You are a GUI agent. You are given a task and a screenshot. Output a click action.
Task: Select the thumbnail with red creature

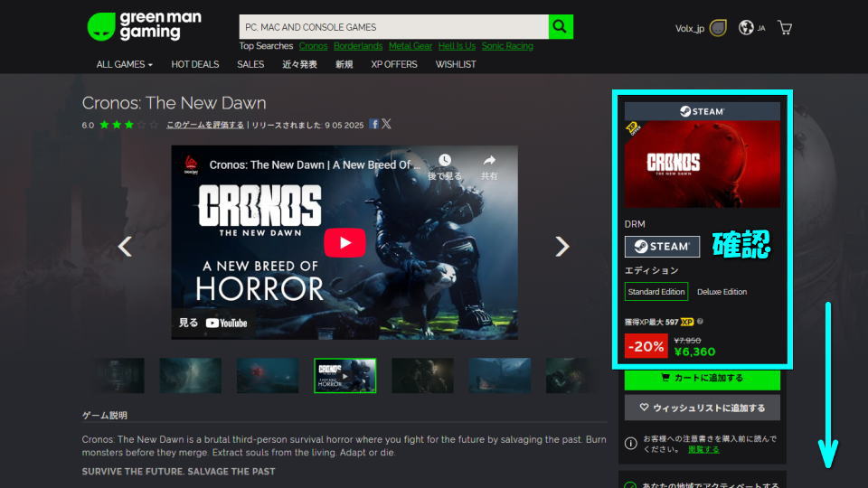[268, 376]
